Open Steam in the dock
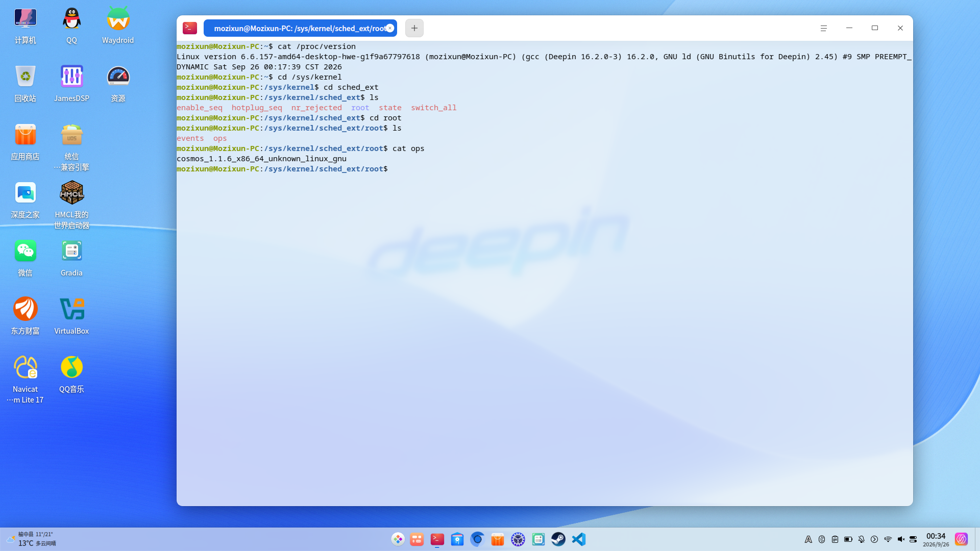This screenshot has height=551, width=980. tap(558, 539)
